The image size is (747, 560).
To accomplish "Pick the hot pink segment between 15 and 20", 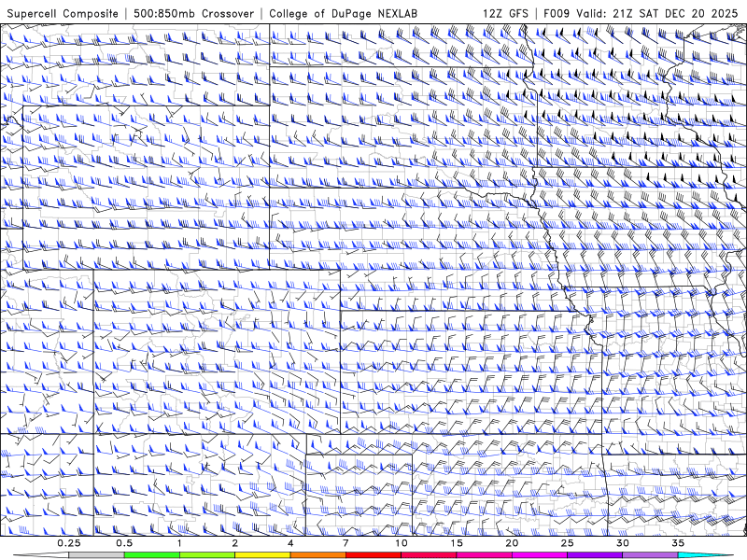I will [484, 555].
